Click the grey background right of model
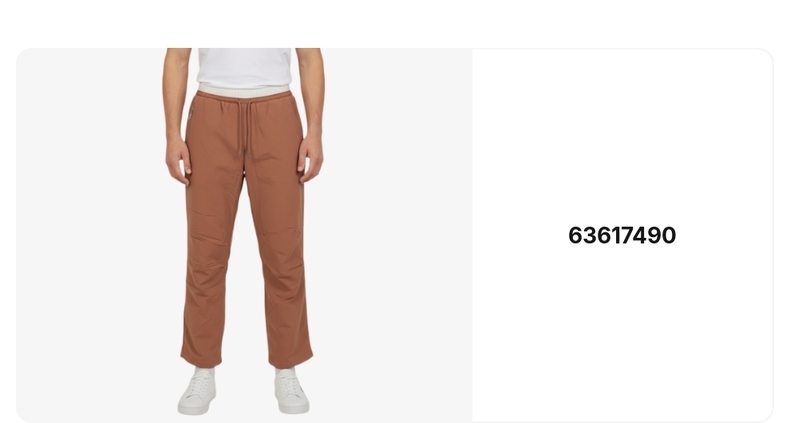Viewport: 790px width, 423px height. (398, 235)
